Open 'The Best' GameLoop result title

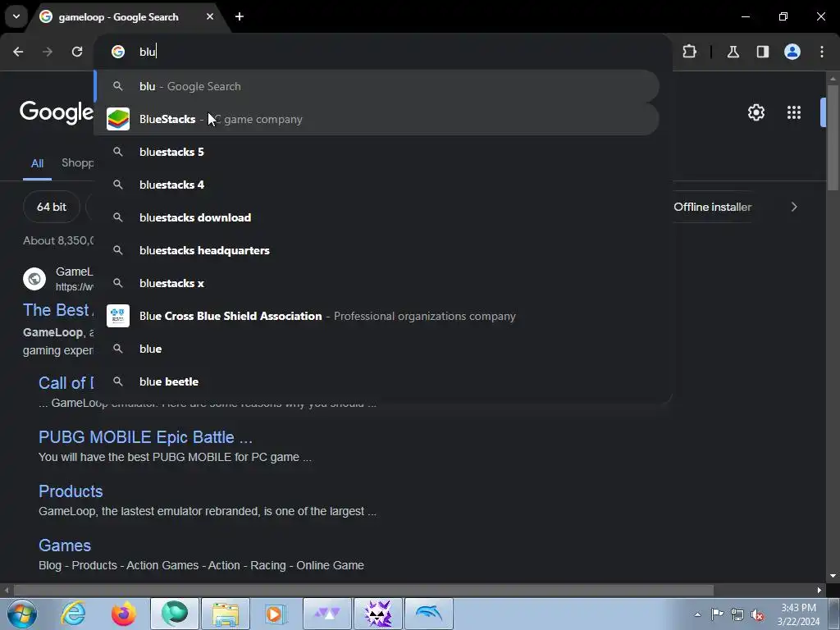[x=58, y=310]
